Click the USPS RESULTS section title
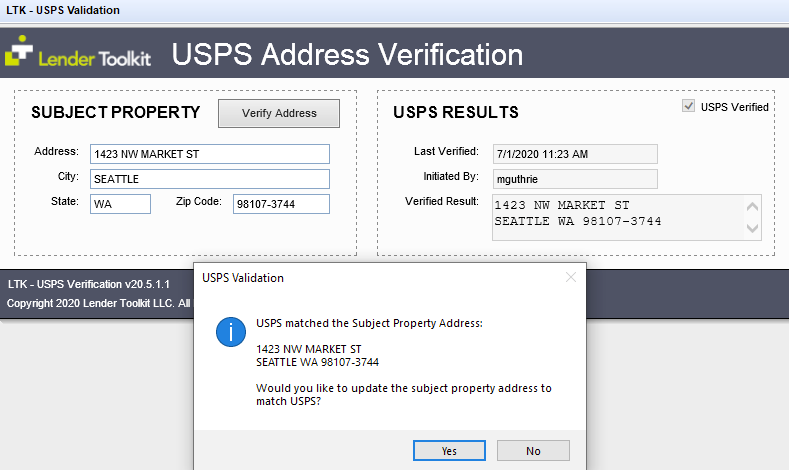 coord(456,112)
